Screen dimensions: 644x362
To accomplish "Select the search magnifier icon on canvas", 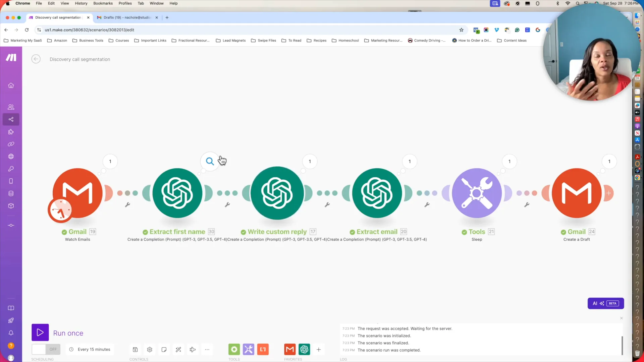I will tap(210, 161).
